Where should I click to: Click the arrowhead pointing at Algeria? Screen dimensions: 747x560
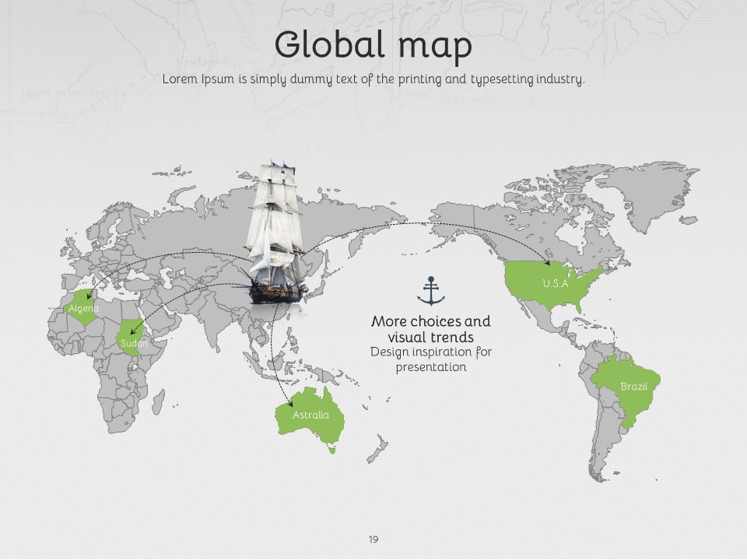coord(88,296)
